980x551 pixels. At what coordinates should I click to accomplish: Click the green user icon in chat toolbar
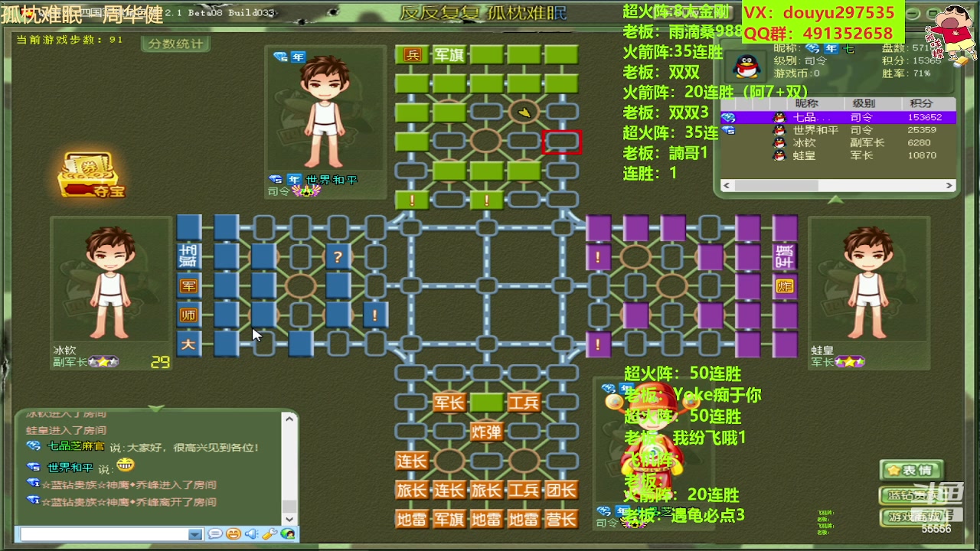tap(287, 534)
